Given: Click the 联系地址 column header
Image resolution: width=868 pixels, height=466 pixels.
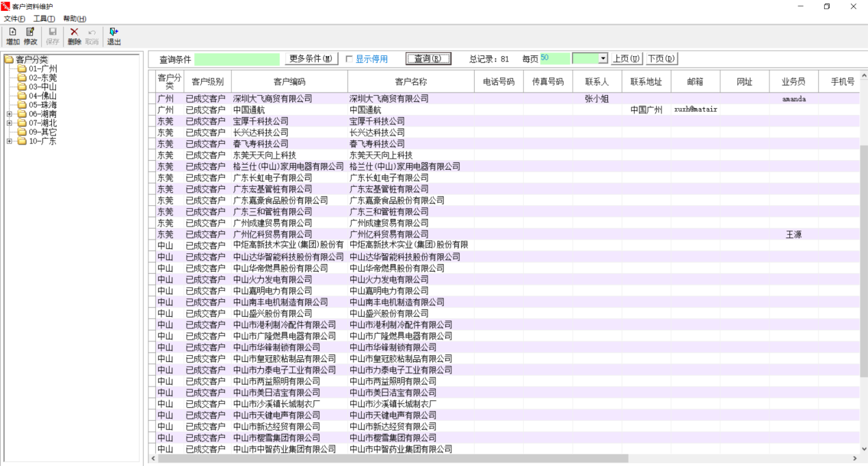Looking at the screenshot, I should [646, 81].
